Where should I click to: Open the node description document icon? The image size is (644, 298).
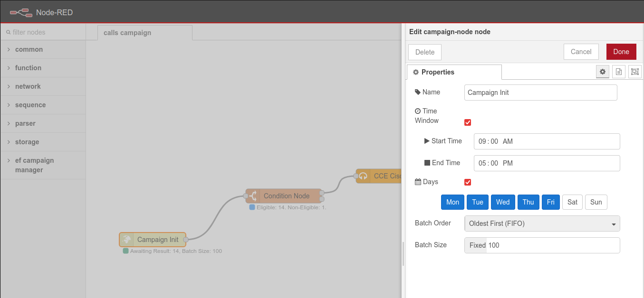[619, 72]
